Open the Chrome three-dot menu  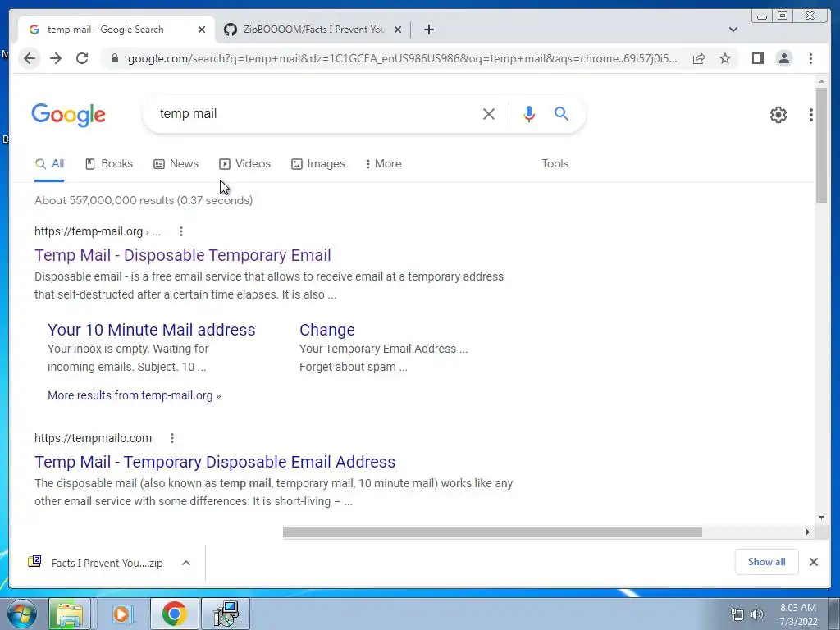(810, 58)
